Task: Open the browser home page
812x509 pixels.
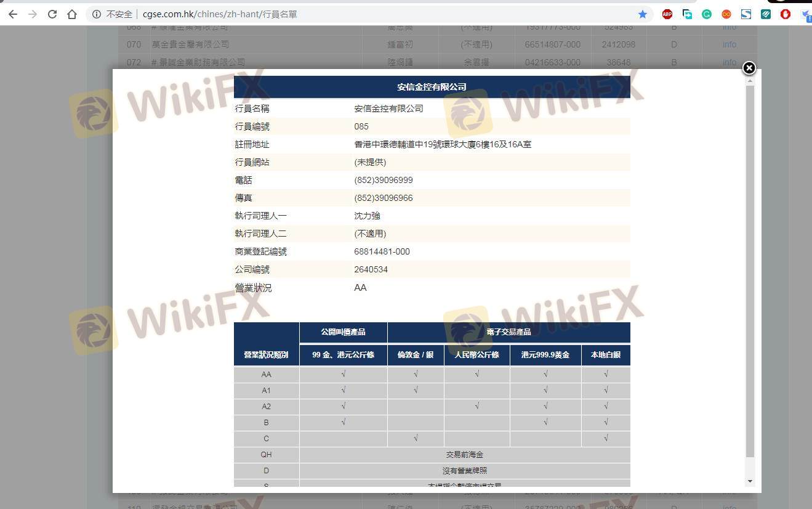Action: [72, 14]
